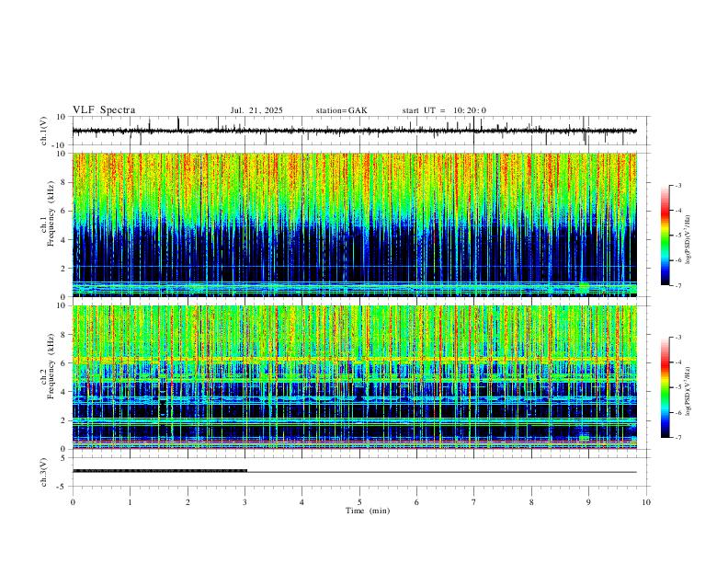Click the ch.1 voltage waveform trace panel

[x=360, y=131]
